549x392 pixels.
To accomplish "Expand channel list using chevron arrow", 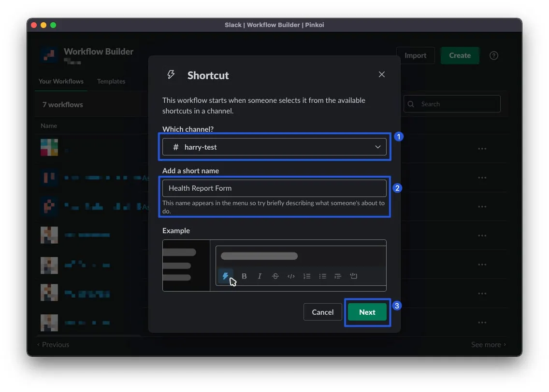I will click(x=378, y=147).
